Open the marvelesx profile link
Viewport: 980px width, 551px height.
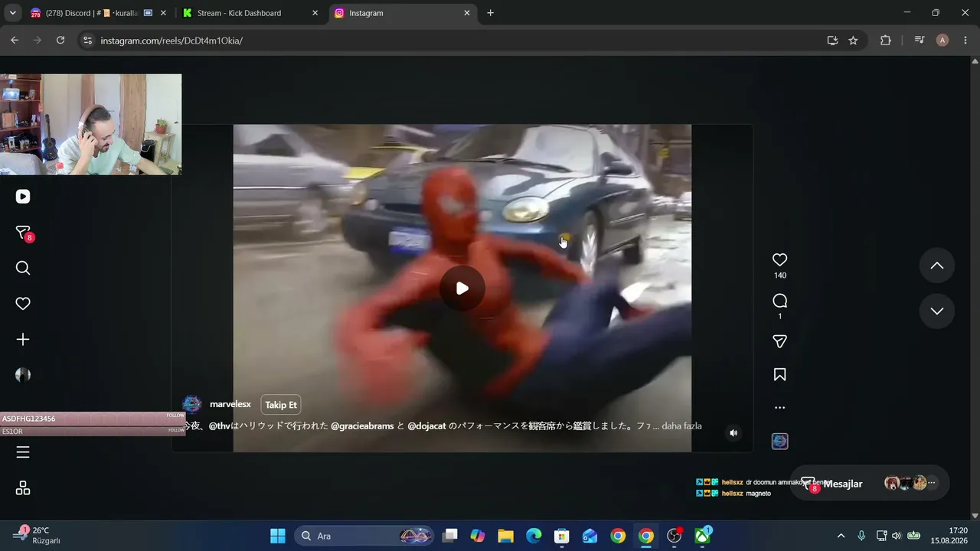coord(230,405)
